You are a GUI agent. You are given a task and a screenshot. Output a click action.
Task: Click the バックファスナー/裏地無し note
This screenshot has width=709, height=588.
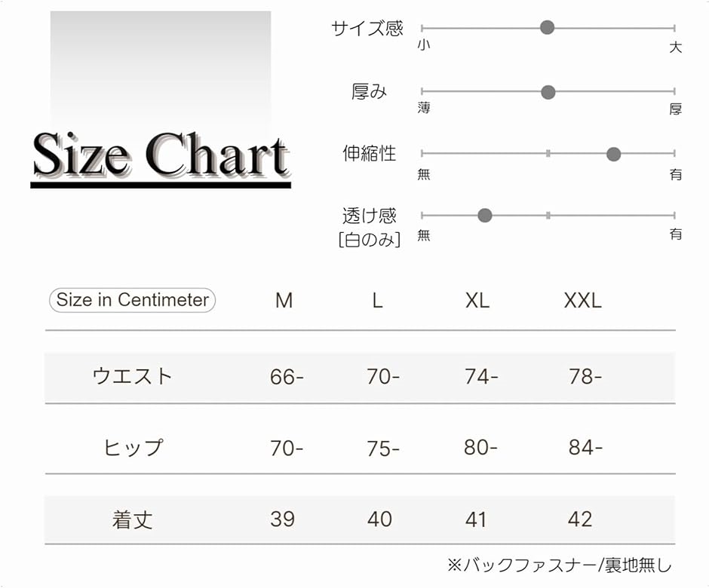pos(559,565)
